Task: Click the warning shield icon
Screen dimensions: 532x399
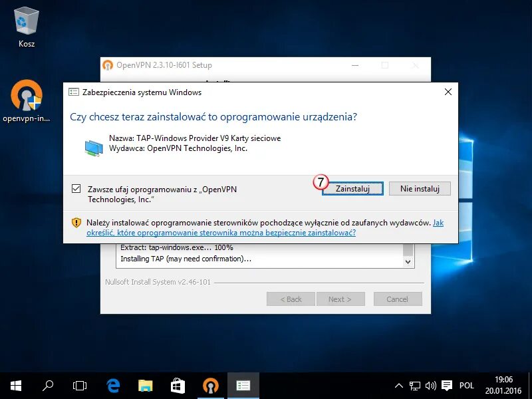Action: 76,223
